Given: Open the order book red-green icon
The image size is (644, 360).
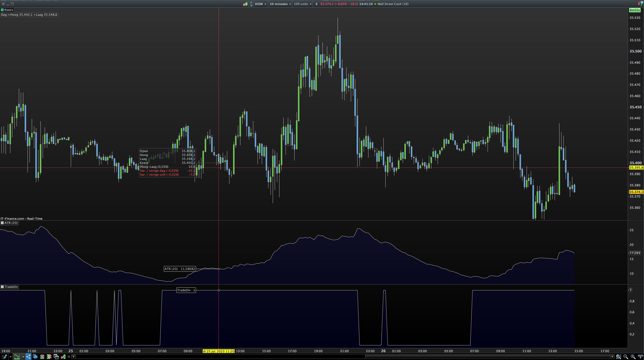Looking at the screenshot, I should [49, 357].
